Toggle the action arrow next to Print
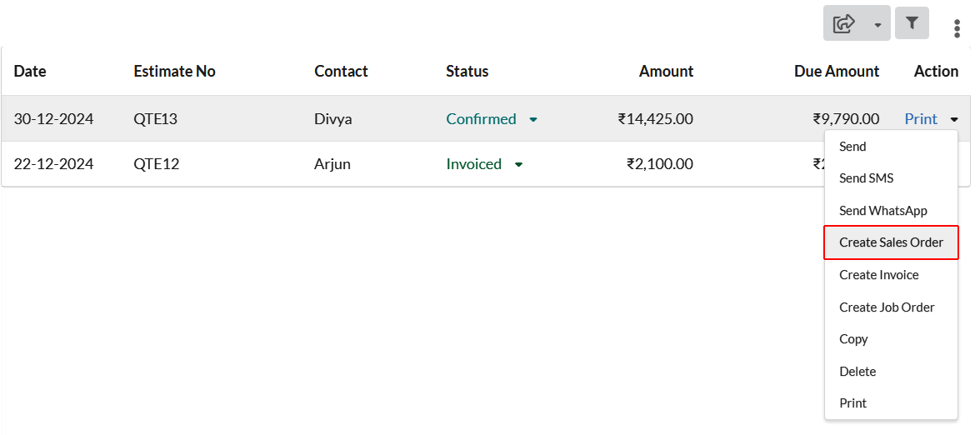 [x=953, y=119]
